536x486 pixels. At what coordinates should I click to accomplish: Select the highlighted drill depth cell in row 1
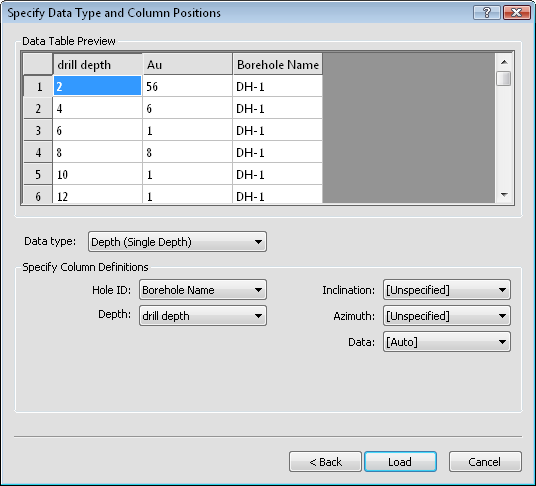[x=97, y=86]
